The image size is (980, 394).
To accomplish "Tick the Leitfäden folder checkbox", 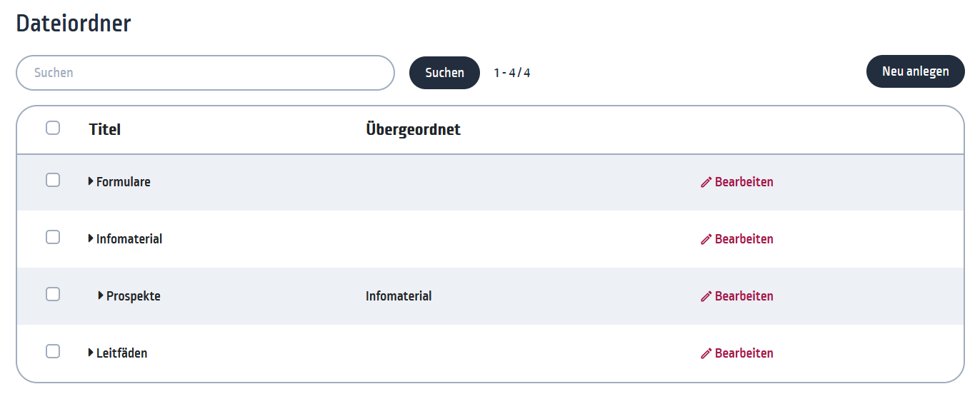I will [53, 351].
